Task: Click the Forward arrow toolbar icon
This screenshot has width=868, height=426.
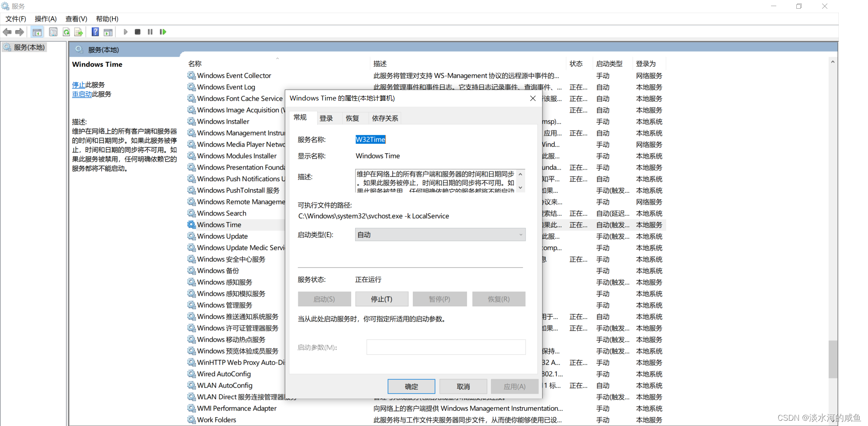Action: 20,32
